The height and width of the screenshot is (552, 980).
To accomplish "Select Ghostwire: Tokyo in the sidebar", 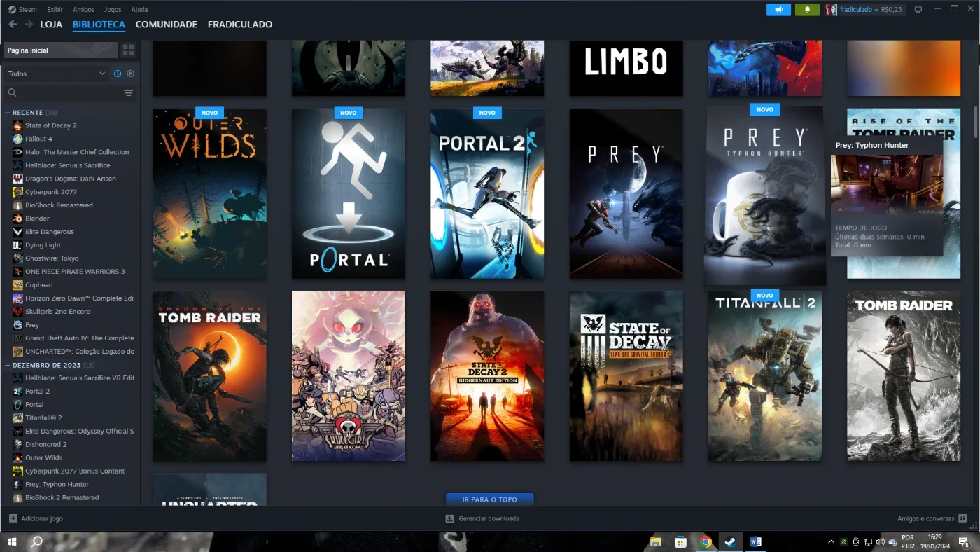I will click(52, 258).
